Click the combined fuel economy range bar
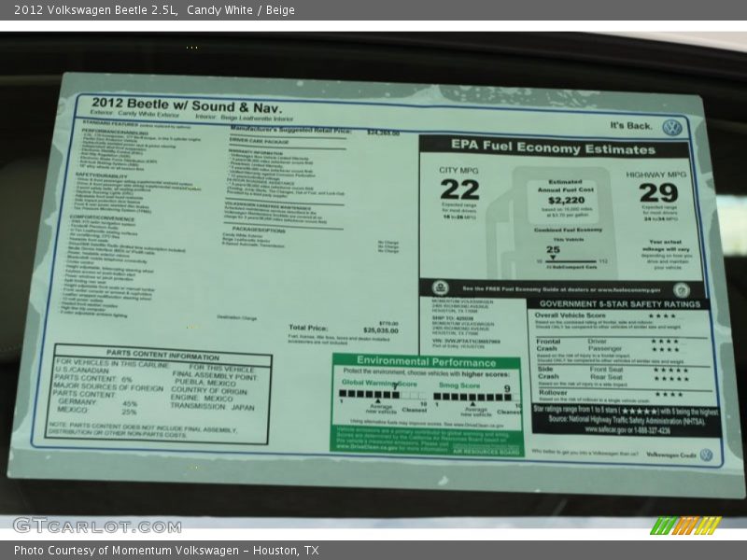The width and height of the screenshot is (747, 560). tap(571, 261)
